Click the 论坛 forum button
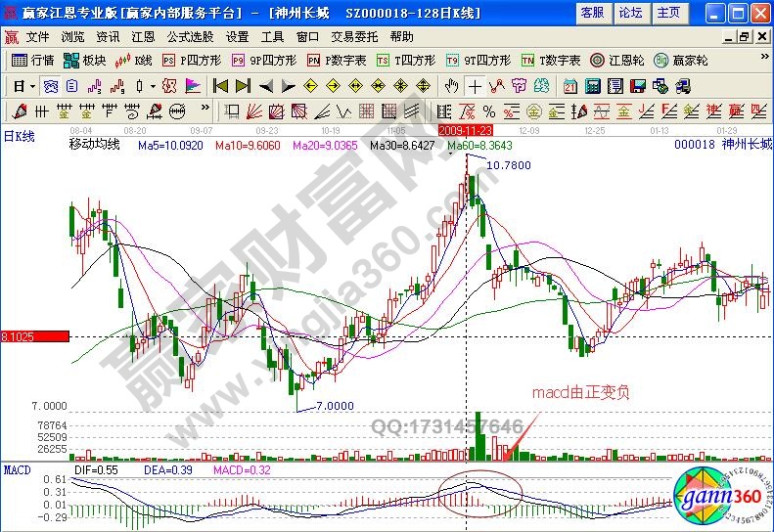 click(x=631, y=13)
